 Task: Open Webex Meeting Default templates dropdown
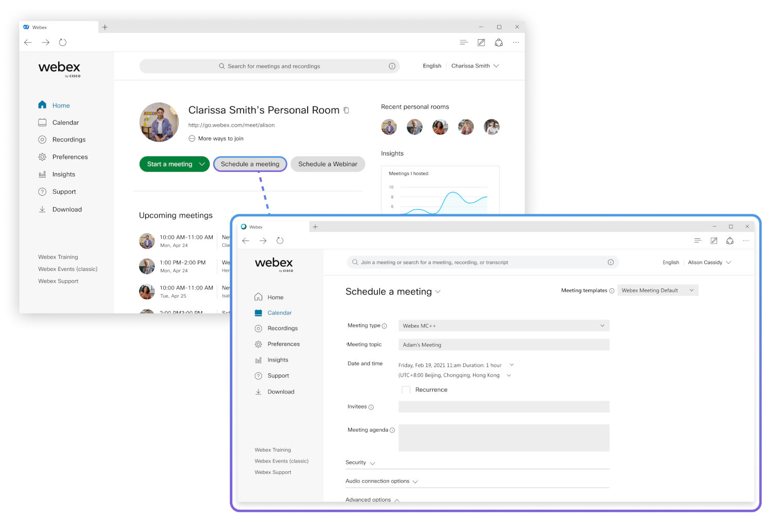coord(657,290)
